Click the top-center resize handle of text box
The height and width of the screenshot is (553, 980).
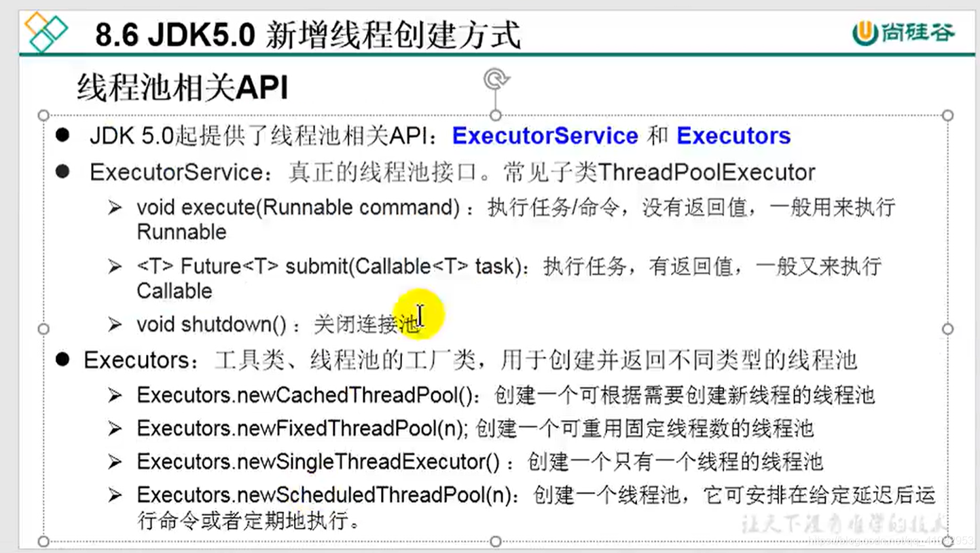[x=496, y=115]
